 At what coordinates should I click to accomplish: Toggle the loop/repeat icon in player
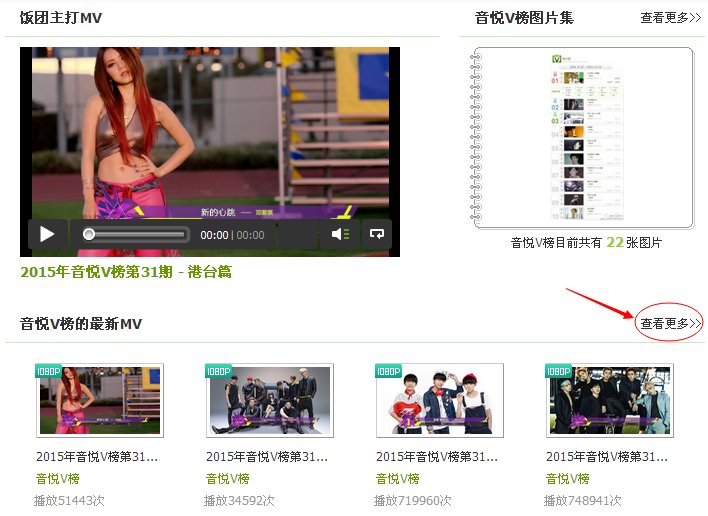(376, 234)
